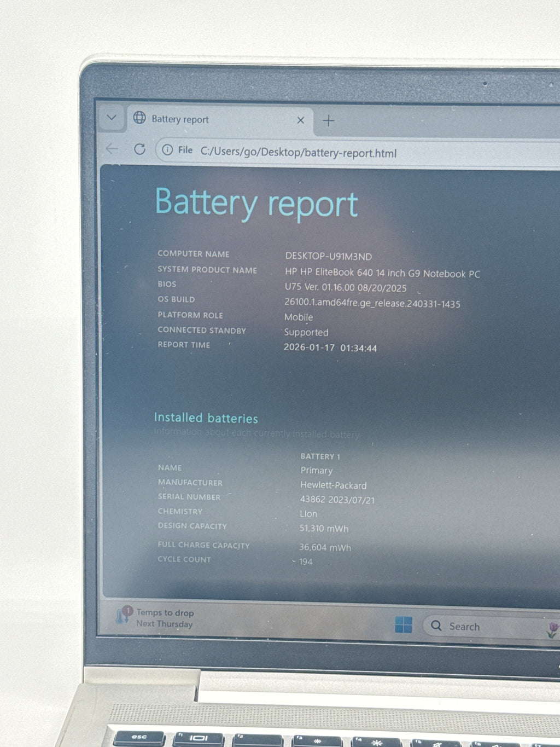Select the Mobile platform role value
This screenshot has height=747, width=560.
coord(299,317)
